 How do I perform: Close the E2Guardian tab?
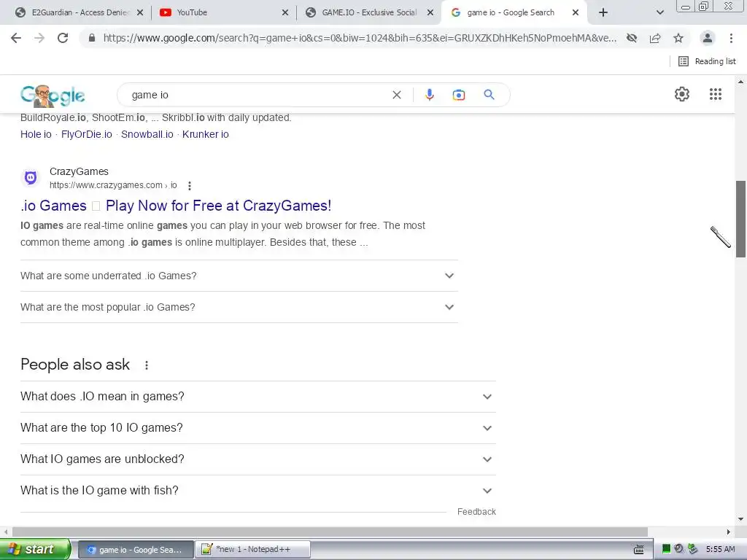(x=140, y=13)
